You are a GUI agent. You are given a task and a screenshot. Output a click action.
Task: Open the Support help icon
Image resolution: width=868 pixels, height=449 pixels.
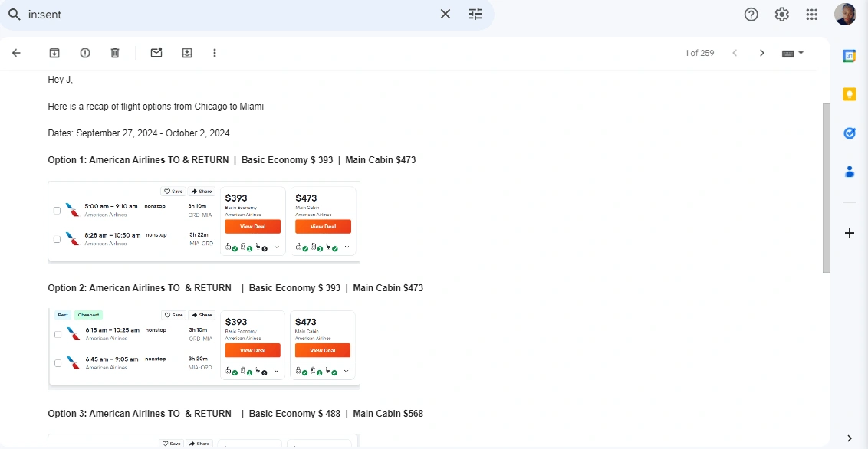(x=751, y=15)
